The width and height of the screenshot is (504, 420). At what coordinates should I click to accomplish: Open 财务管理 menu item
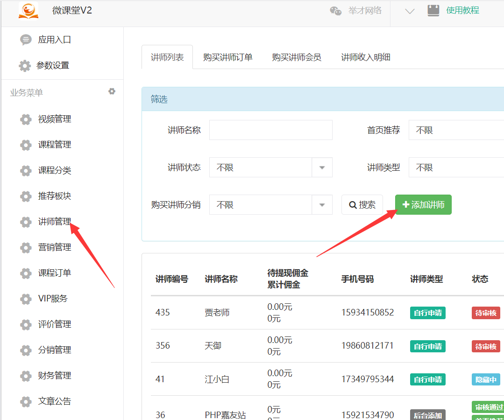[55, 376]
